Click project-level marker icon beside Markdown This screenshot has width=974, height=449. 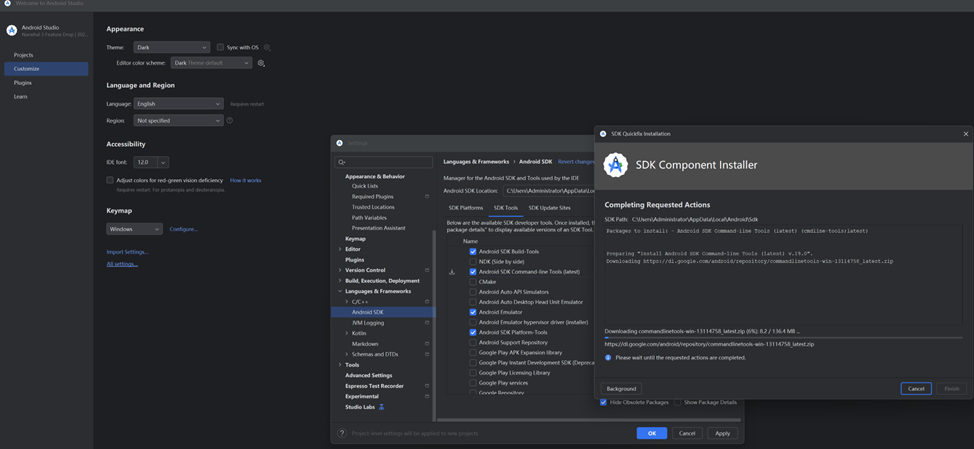pos(427,343)
